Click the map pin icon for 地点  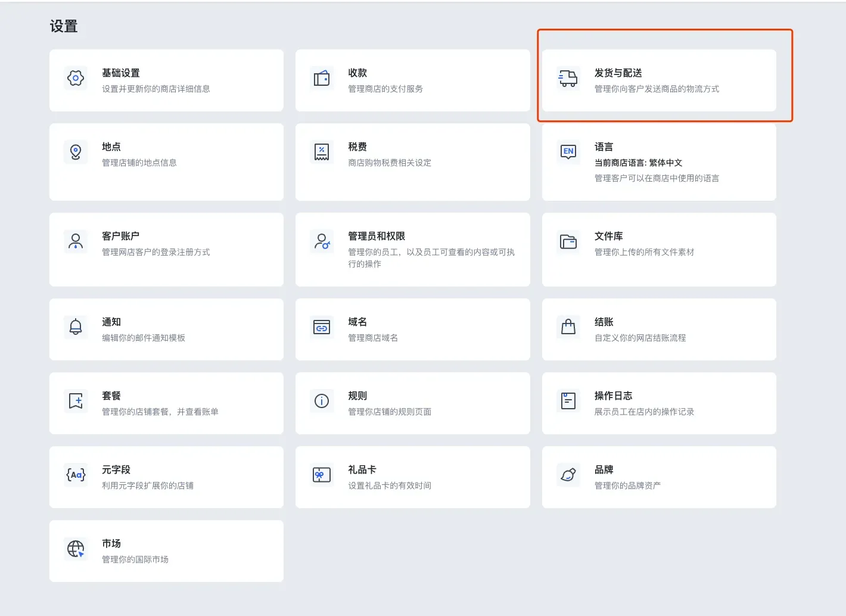point(76,152)
